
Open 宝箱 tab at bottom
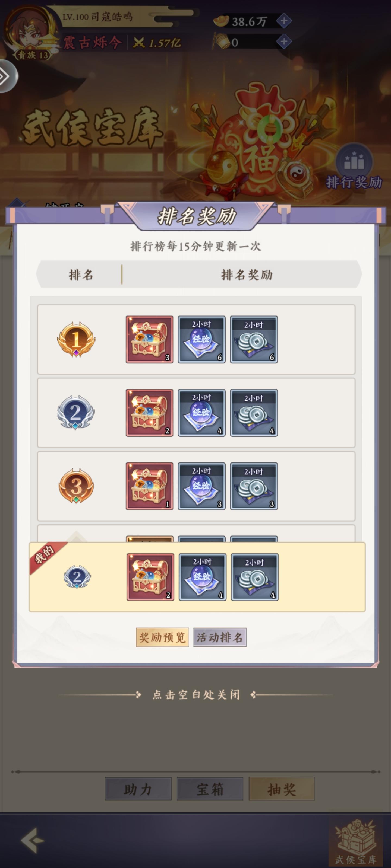pyautogui.click(x=210, y=789)
